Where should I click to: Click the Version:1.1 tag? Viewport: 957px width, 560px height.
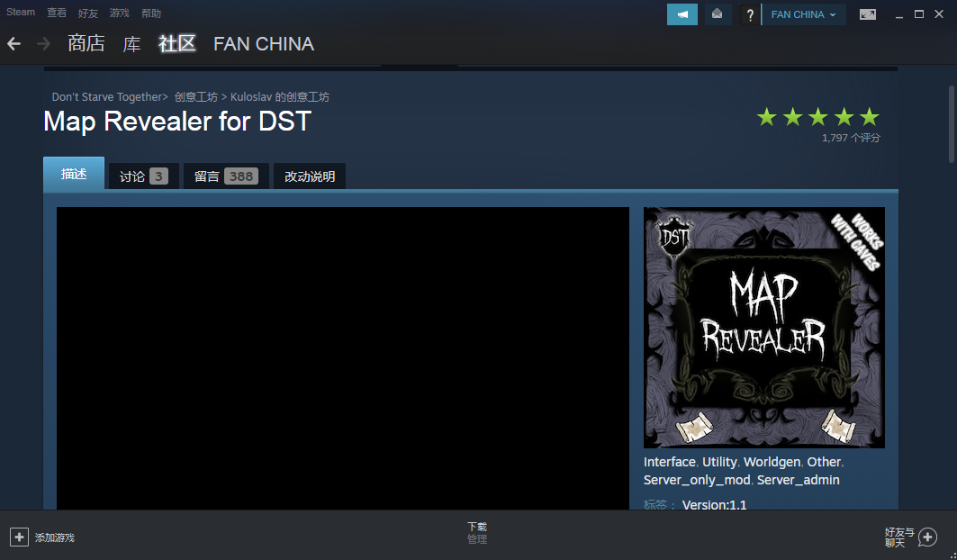tap(714, 504)
